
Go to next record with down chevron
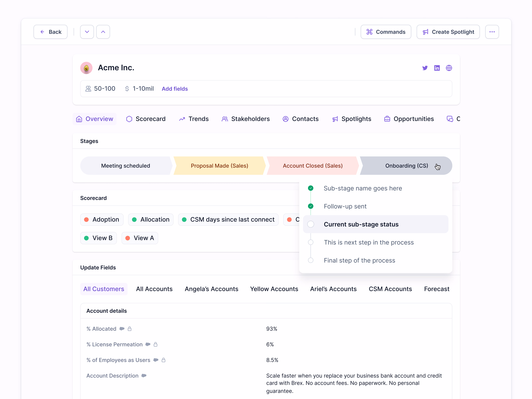[x=87, y=32]
